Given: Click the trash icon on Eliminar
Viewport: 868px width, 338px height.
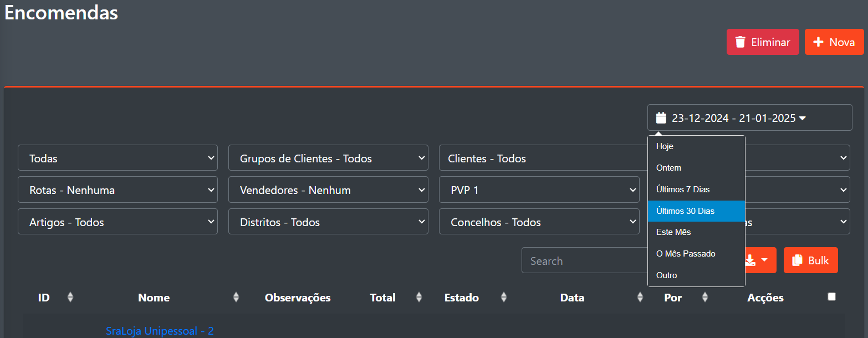Looking at the screenshot, I should (740, 42).
